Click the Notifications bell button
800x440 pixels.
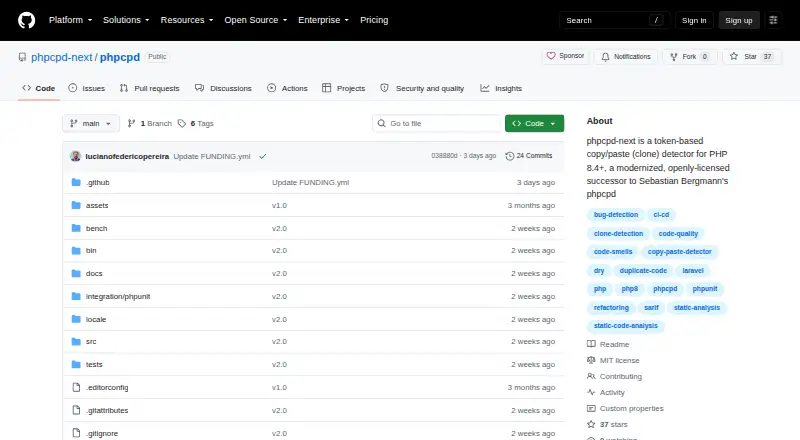[x=626, y=57]
